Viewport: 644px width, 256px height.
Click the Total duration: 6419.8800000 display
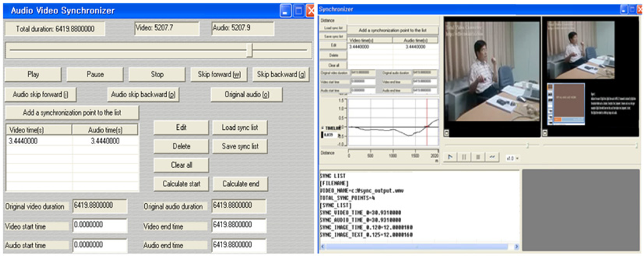tap(55, 29)
